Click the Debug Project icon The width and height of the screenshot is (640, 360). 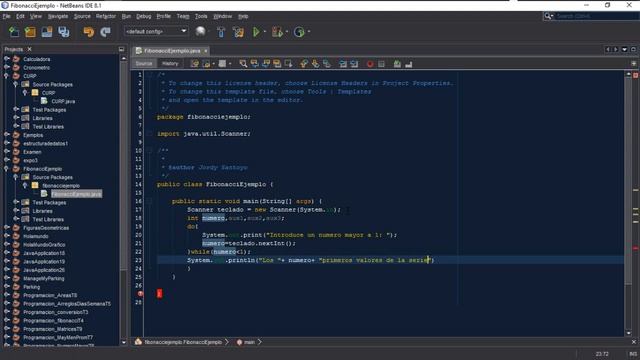[277, 32]
